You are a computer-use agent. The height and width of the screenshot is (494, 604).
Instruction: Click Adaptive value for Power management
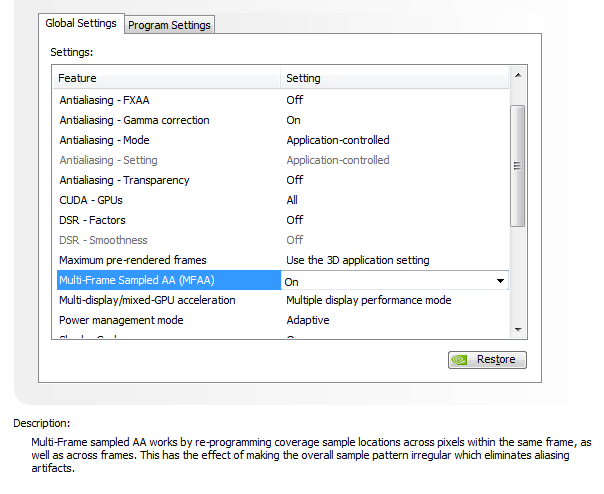click(x=308, y=320)
